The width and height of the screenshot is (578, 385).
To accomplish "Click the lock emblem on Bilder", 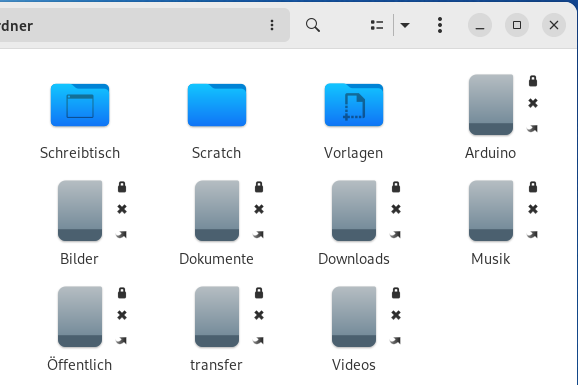I will tap(122, 187).
